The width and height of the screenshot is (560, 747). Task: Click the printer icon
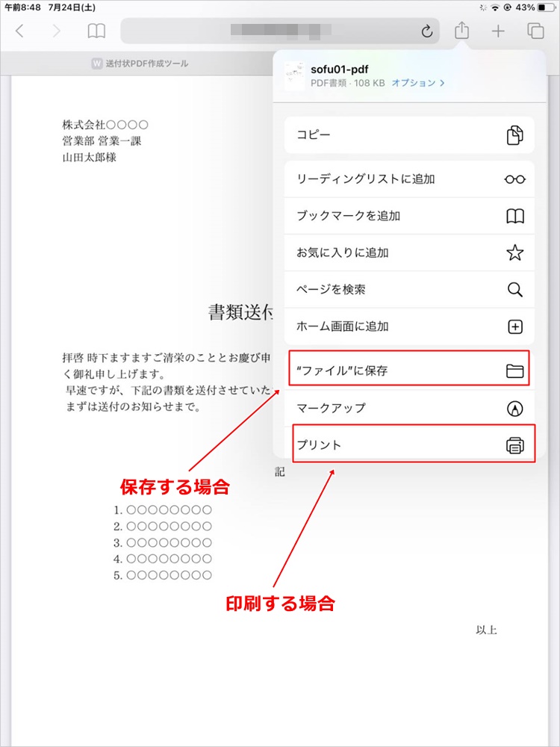[x=514, y=445]
